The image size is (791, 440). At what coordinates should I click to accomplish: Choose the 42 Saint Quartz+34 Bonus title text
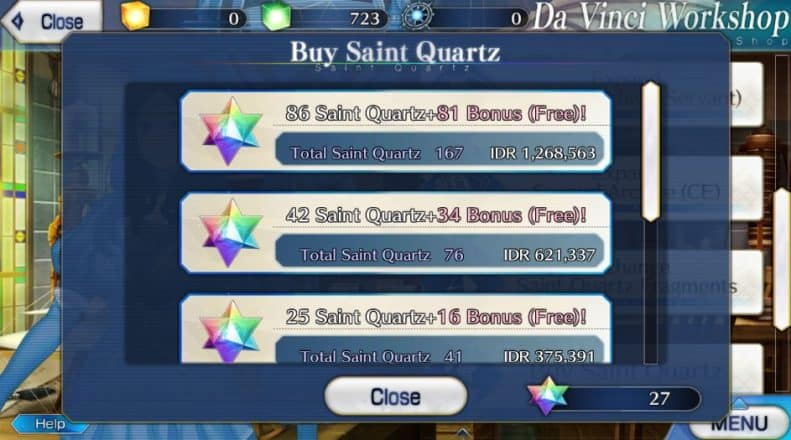436,215
